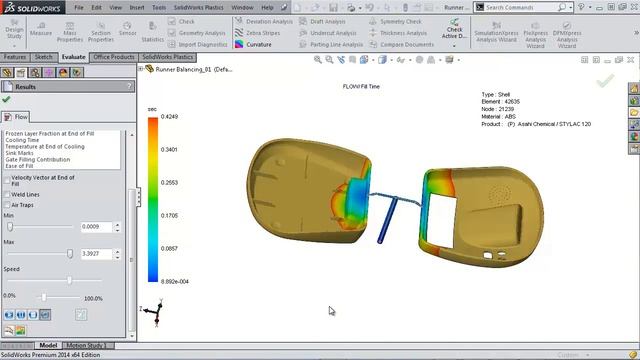Increase the Min value stepper
Screen dimensions: 640x360
click(x=117, y=224)
